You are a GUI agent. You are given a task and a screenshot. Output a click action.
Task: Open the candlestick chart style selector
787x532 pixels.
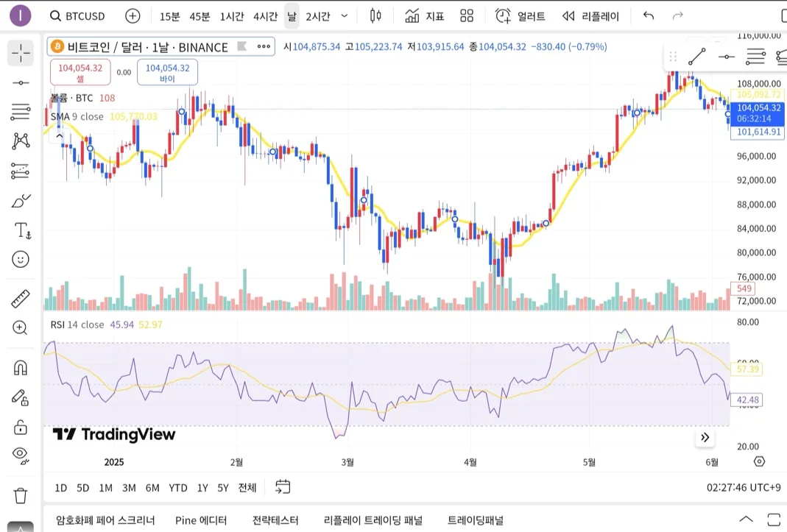tap(375, 15)
